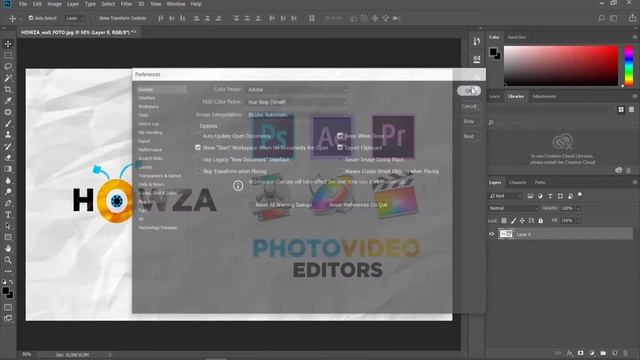Select the Clone Stamp tool

tap(8, 135)
